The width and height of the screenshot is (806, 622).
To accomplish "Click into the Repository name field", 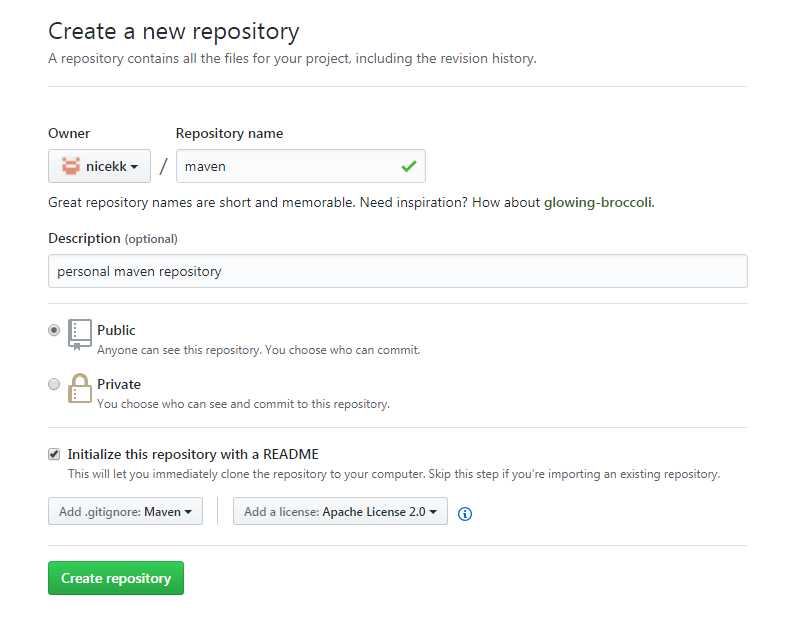I will tap(301, 166).
